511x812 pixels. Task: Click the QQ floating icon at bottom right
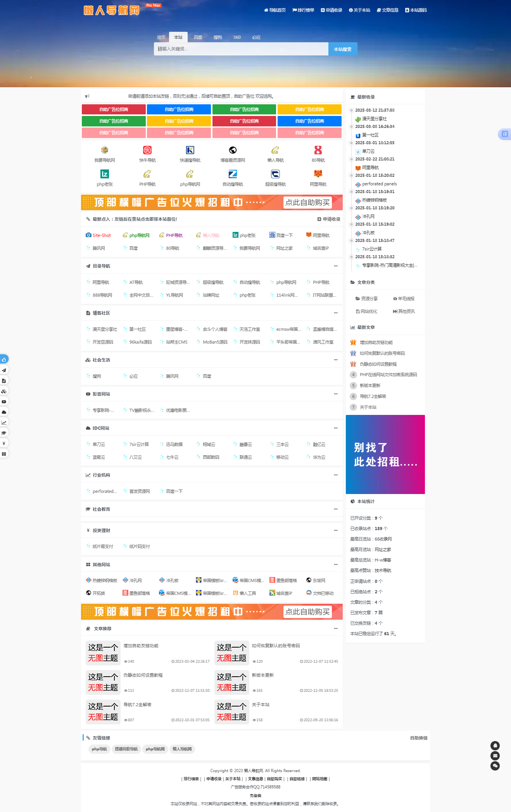[495, 745]
